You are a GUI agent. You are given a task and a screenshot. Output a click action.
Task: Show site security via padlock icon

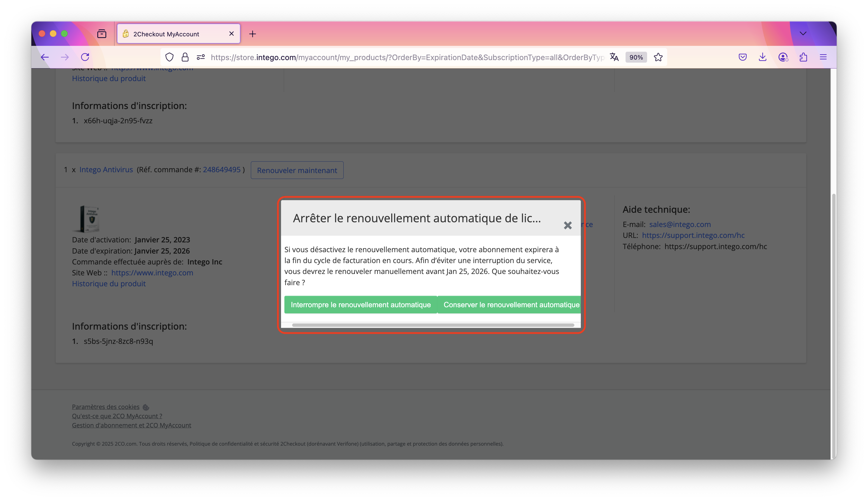pyautogui.click(x=185, y=57)
